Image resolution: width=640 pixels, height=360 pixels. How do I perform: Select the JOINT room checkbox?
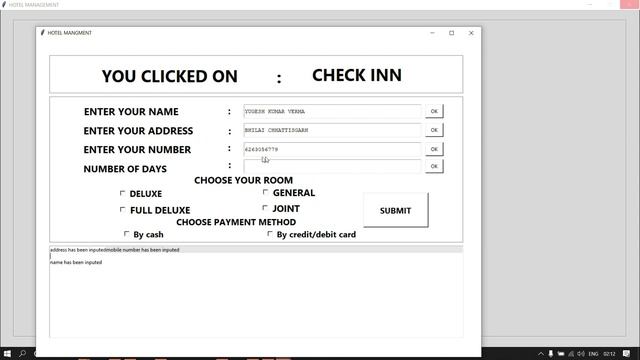(265, 208)
